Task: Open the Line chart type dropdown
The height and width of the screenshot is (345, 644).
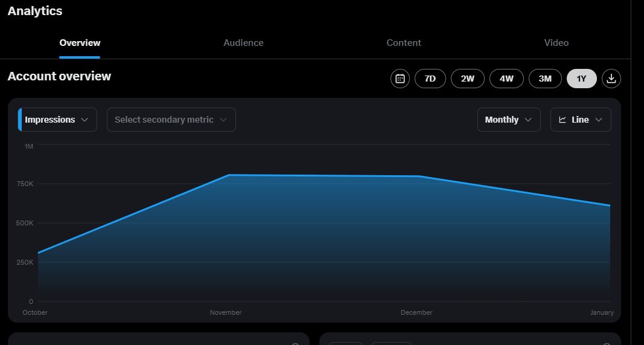Action: pos(581,120)
